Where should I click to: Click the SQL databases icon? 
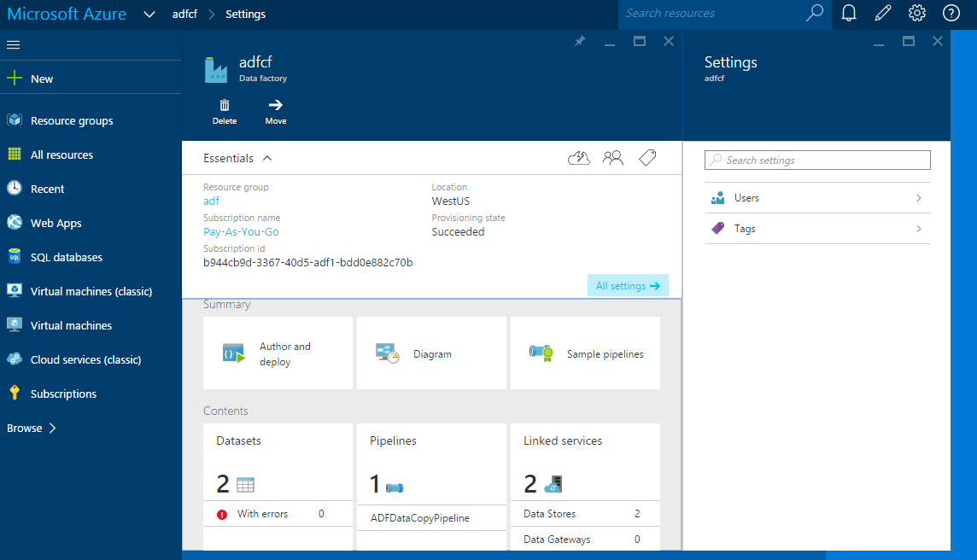tap(15, 257)
